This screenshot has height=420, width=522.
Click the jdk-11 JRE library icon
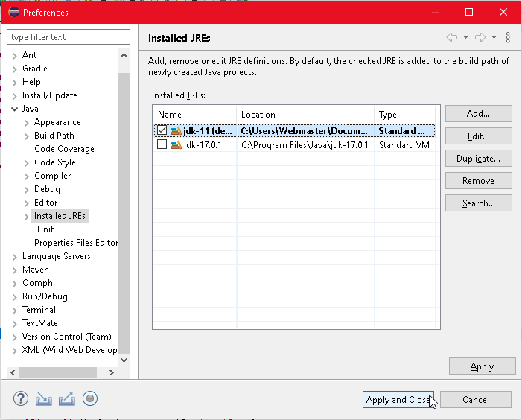176,131
